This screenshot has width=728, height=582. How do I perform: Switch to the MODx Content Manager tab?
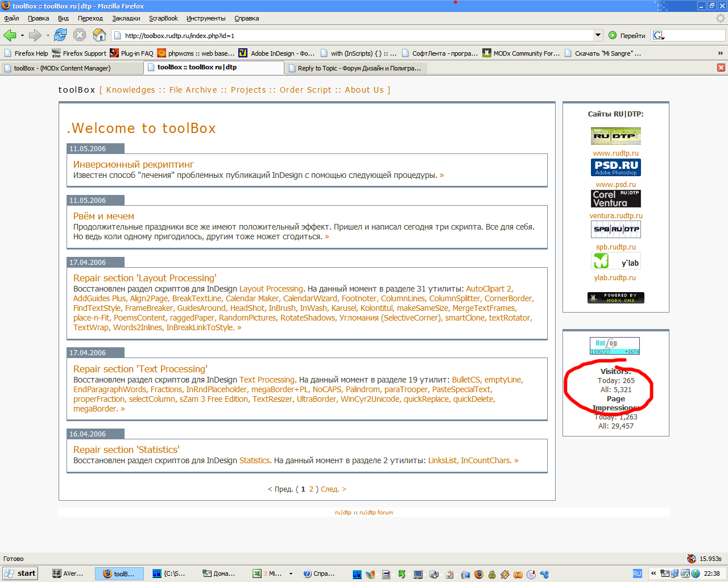[72, 68]
